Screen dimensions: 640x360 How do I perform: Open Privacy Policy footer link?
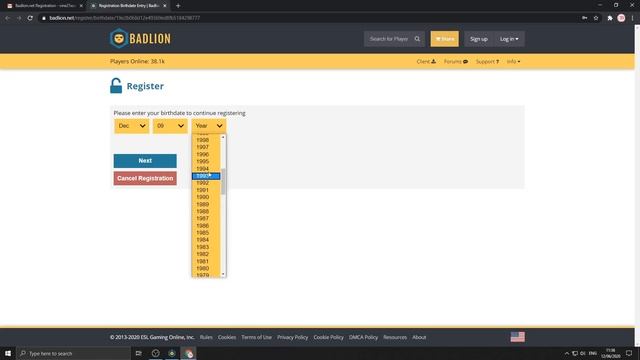tap(293, 337)
